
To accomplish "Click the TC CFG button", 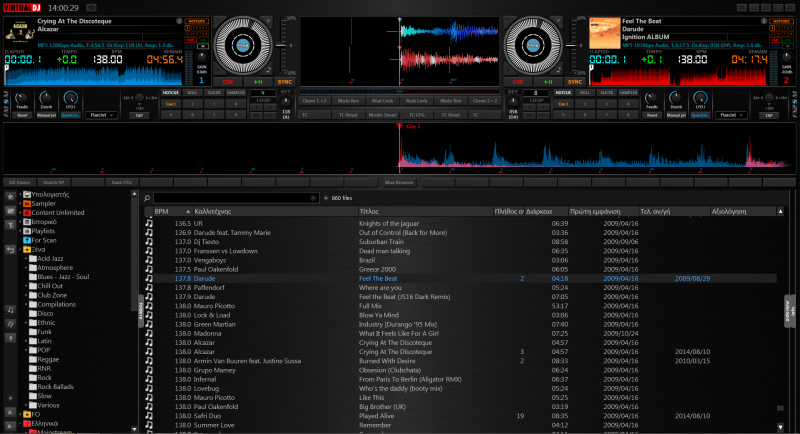I will [416, 115].
